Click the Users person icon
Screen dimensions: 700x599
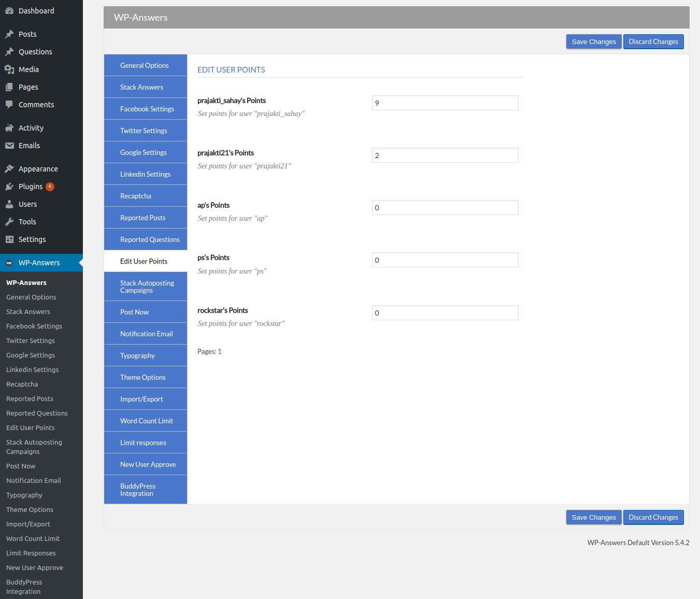pyautogui.click(x=9, y=204)
